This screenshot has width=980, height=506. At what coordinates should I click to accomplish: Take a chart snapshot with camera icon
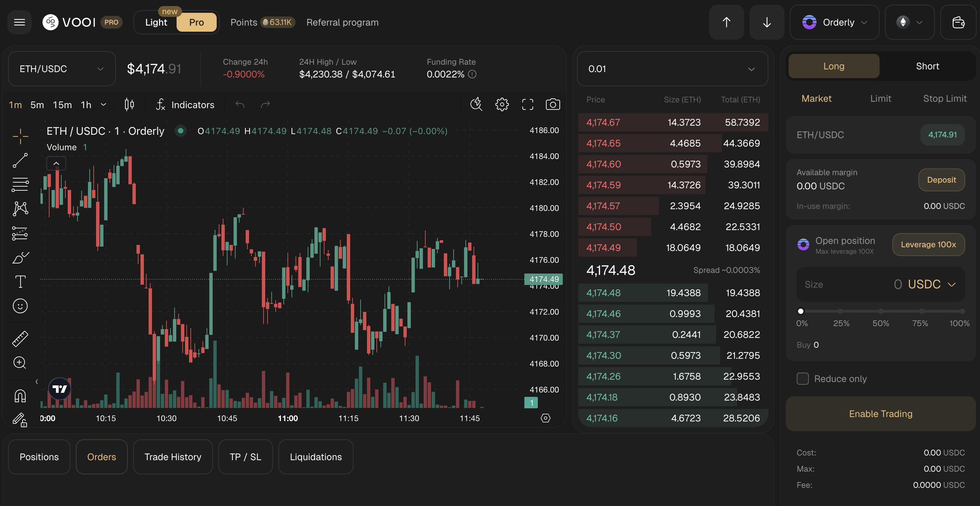553,104
